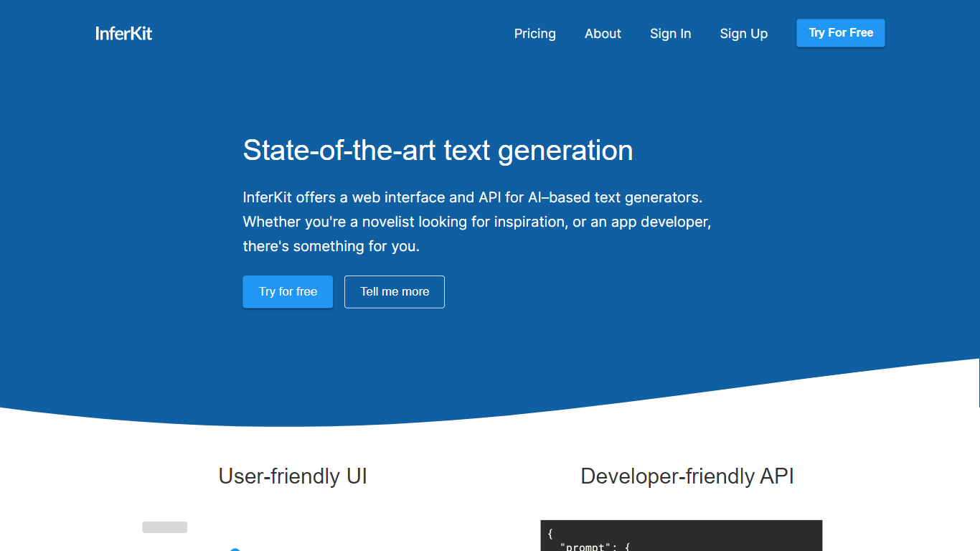Click the 'Developer-friendly API' section heading
Viewport: 980px width, 551px height.
687,476
